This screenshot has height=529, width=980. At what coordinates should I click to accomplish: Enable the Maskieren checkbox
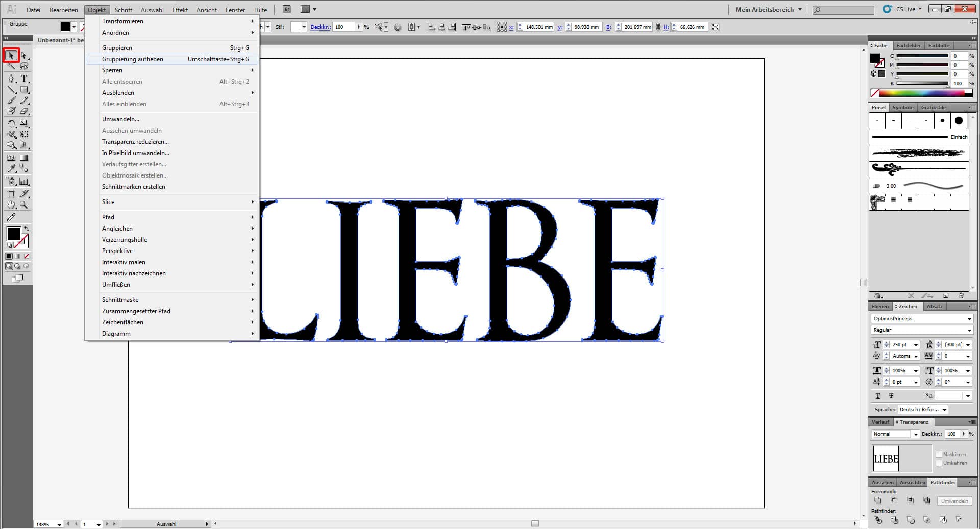coord(939,454)
